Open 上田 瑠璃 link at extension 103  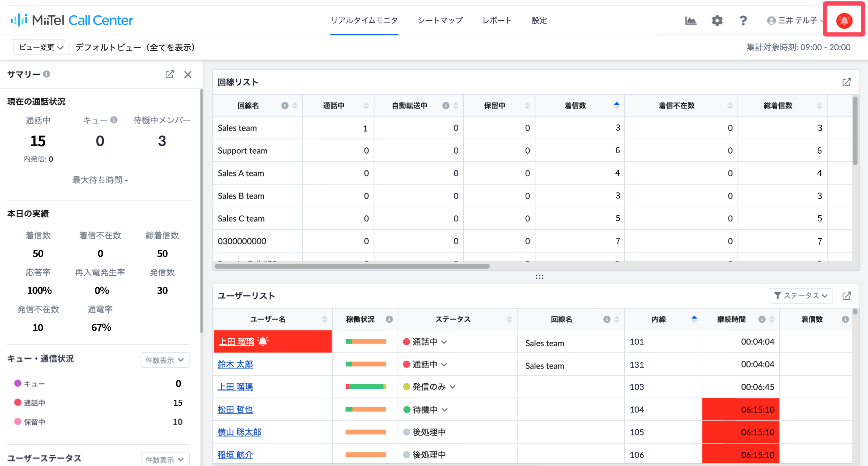click(x=235, y=387)
